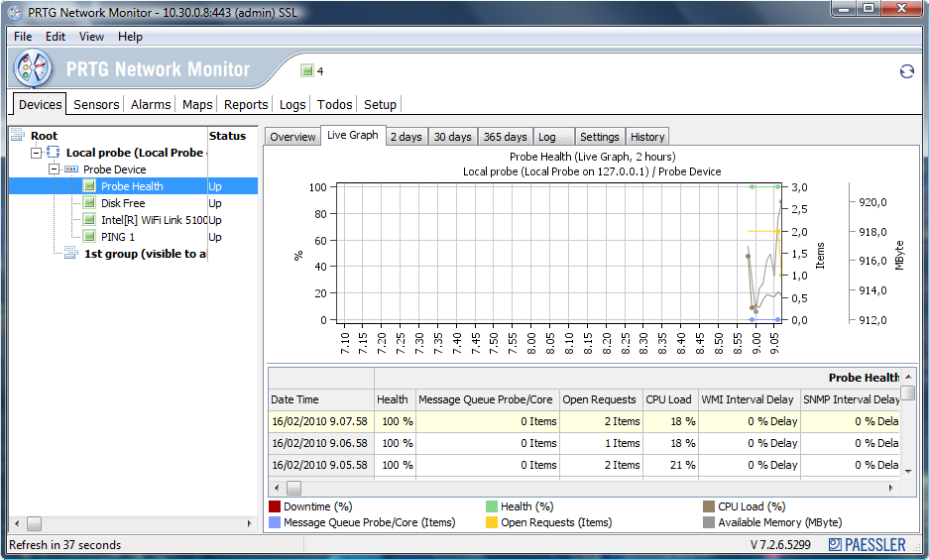Viewport: 929px width, 560px height.
Task: Open the Setup tab
Action: (x=380, y=105)
